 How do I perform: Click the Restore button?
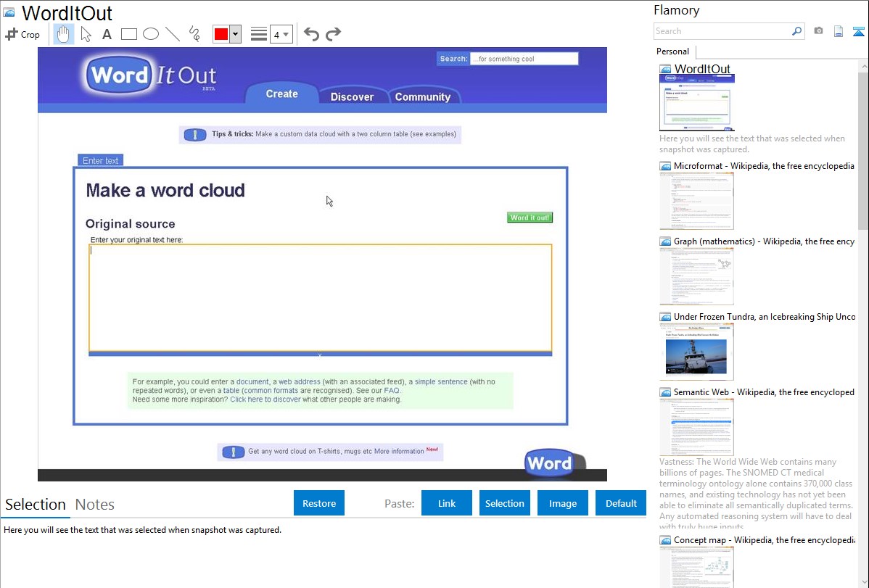point(319,503)
